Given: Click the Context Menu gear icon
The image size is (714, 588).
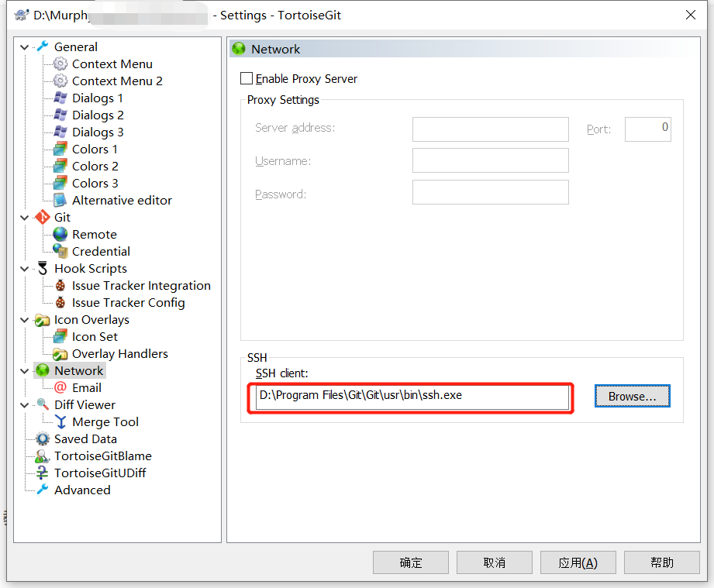Looking at the screenshot, I should tap(60, 64).
